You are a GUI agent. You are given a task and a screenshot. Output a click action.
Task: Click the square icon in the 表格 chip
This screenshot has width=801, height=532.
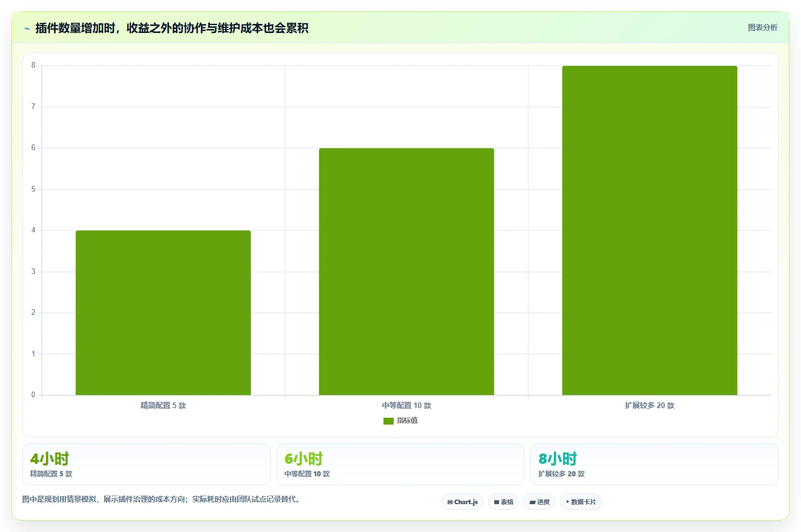coord(497,502)
